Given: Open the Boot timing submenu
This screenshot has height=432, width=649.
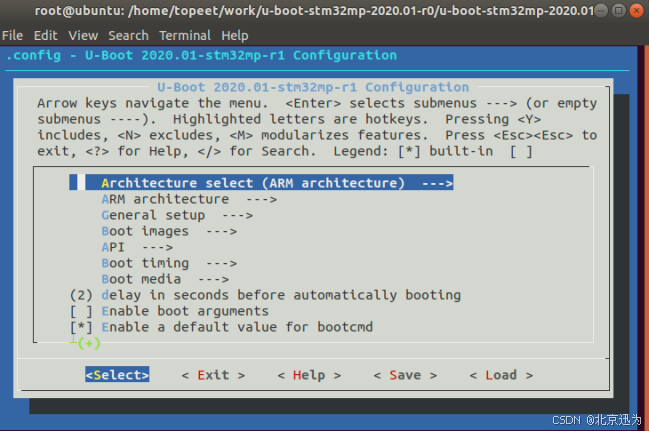Looking at the screenshot, I should tap(169, 263).
